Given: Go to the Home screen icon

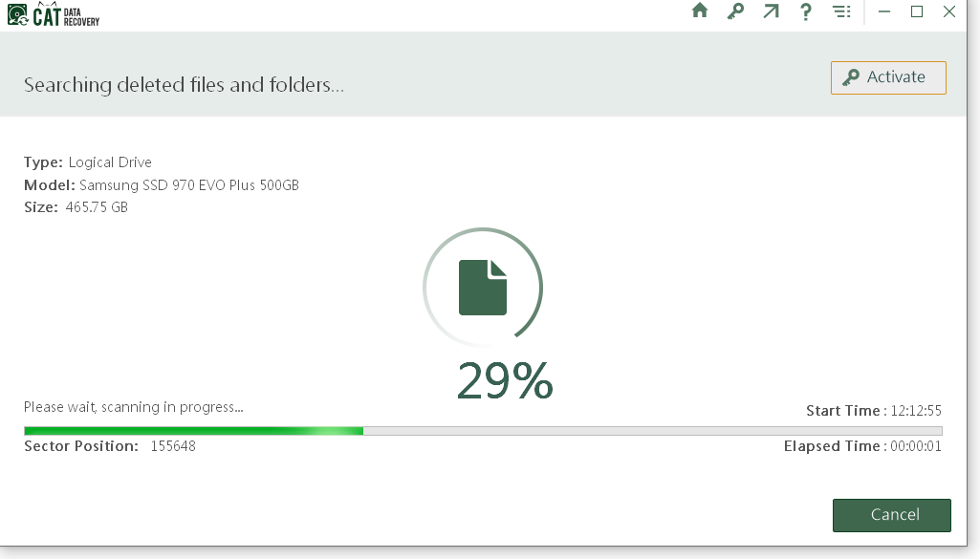Looking at the screenshot, I should [x=700, y=11].
